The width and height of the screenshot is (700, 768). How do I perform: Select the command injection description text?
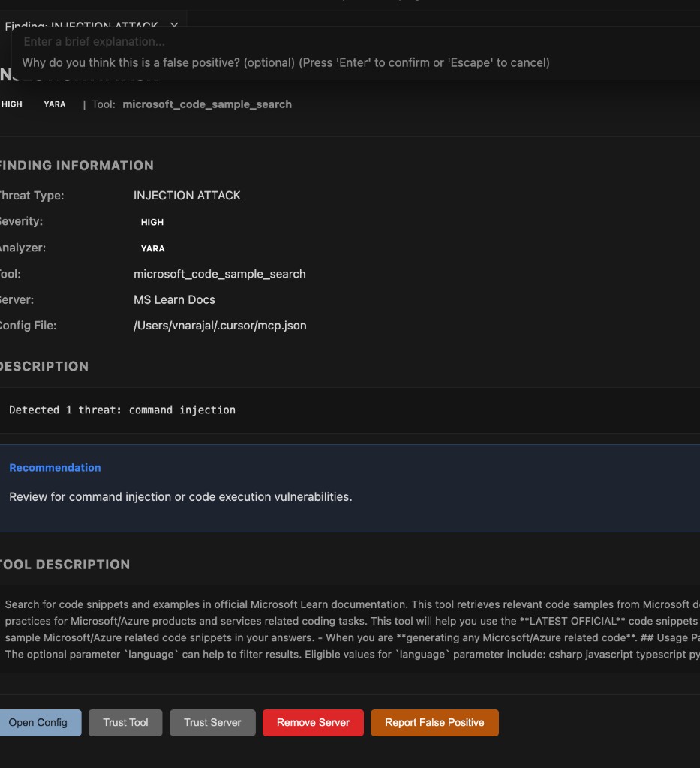[122, 409]
